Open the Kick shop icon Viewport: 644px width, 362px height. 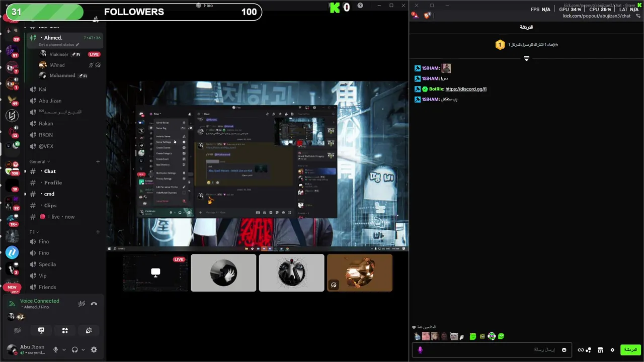[x=600, y=350]
